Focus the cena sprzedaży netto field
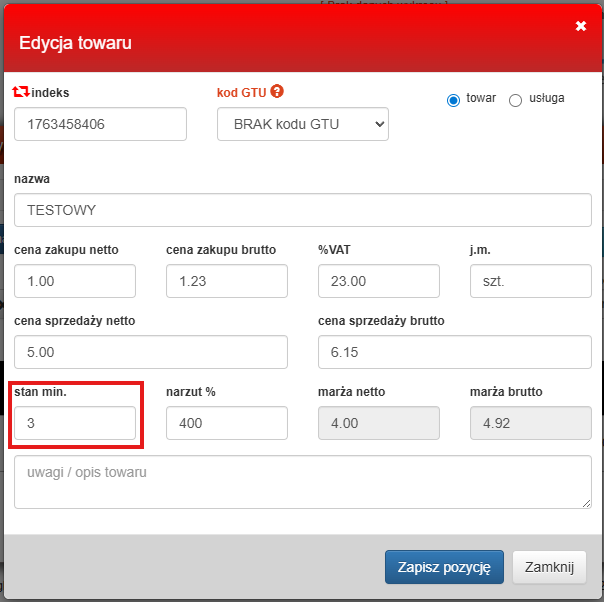Screen dimensions: 604x602 point(151,352)
